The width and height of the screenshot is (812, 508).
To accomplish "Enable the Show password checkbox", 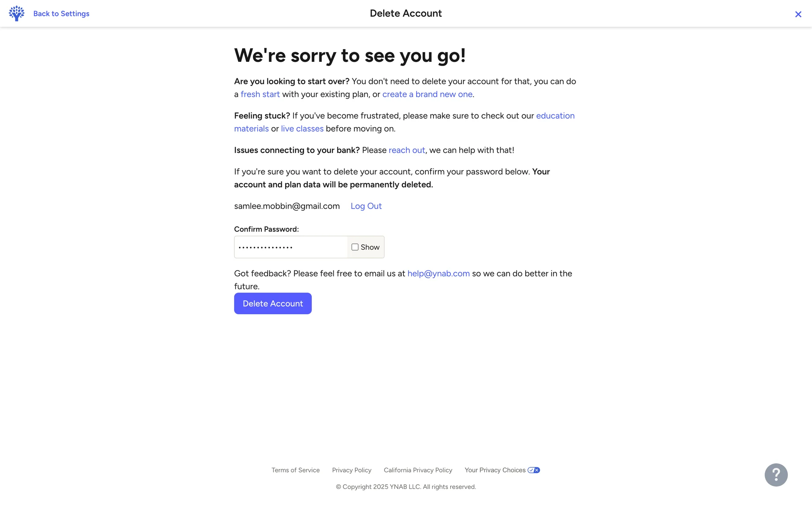I will (355, 247).
